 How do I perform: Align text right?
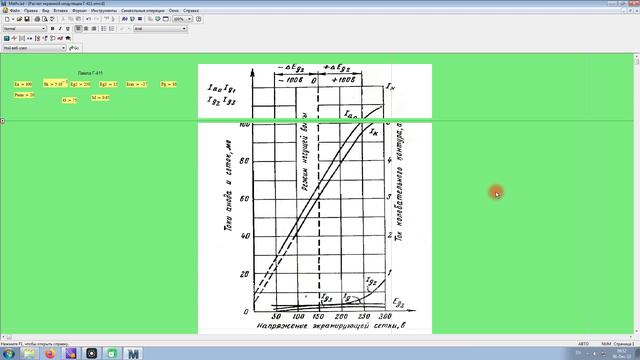click(x=94, y=29)
